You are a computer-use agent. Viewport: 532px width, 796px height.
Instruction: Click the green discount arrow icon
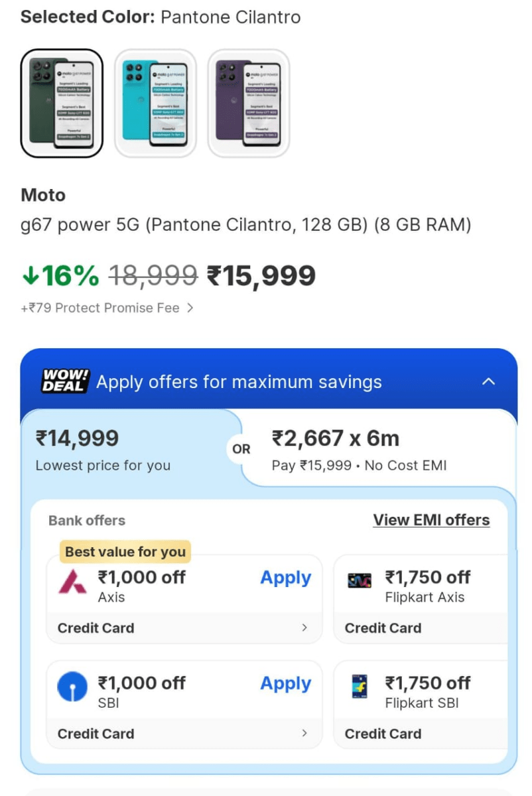pos(30,274)
